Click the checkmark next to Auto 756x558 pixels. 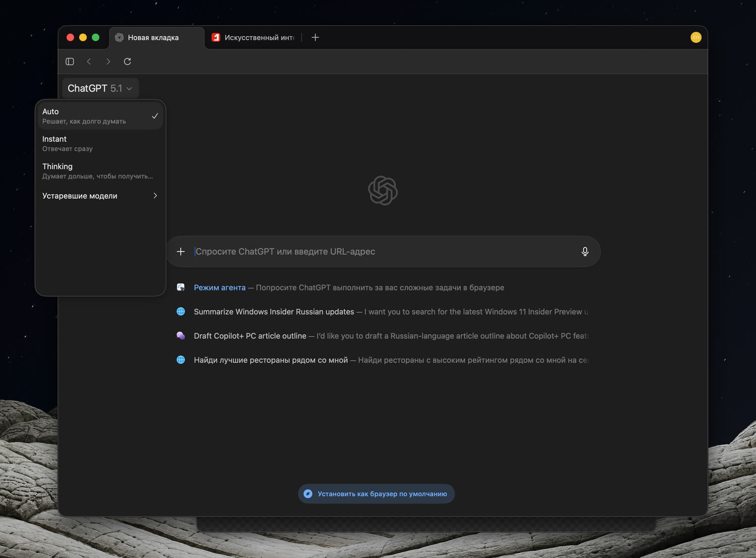155,116
